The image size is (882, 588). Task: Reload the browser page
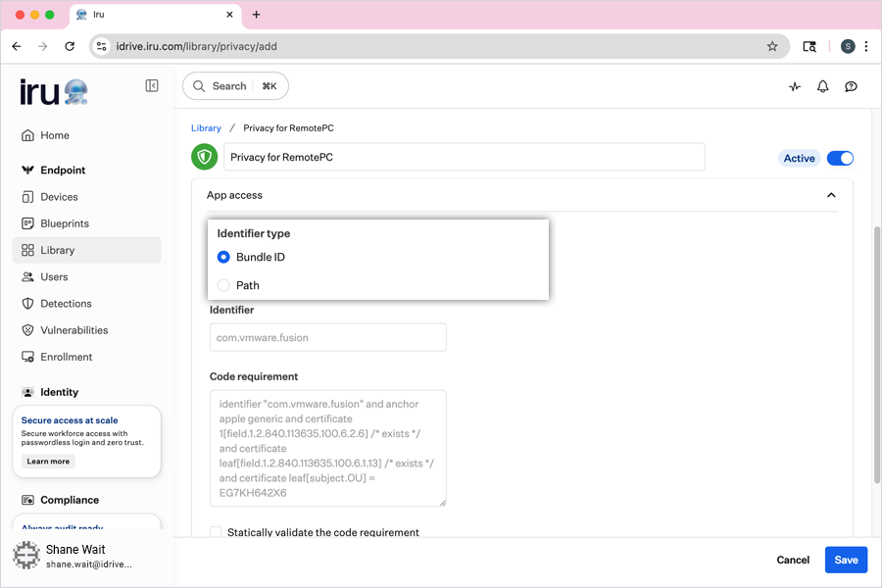click(x=70, y=46)
